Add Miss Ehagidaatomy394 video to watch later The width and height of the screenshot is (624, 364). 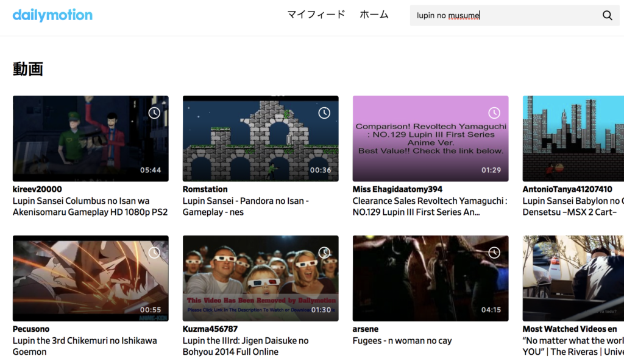tap(494, 113)
